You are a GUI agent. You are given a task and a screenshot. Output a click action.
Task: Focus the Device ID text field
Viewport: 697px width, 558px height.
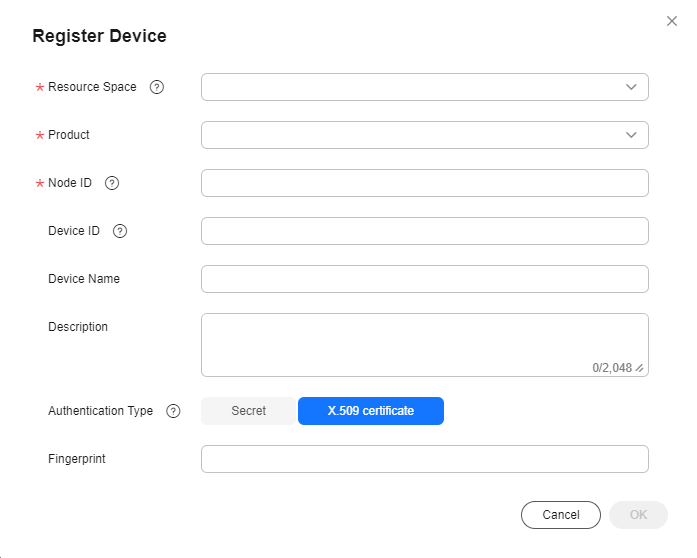tap(425, 231)
